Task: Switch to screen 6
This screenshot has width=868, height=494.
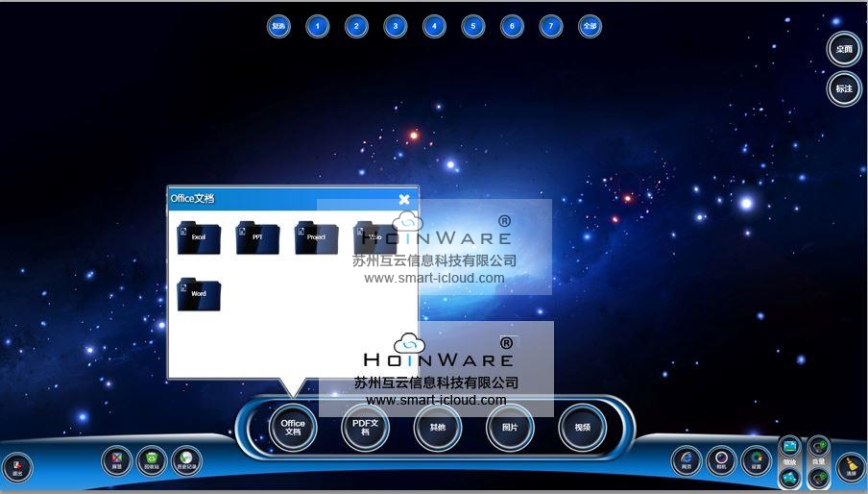Action: click(512, 26)
